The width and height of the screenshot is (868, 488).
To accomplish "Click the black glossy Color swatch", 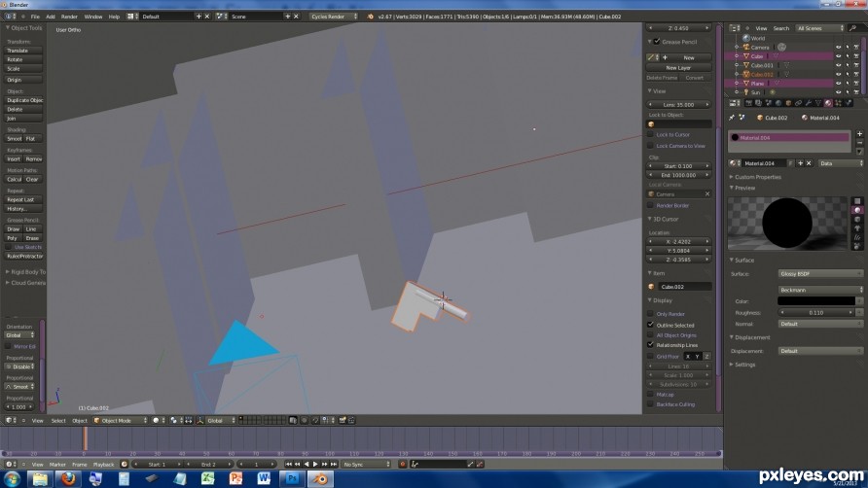I will click(x=816, y=301).
